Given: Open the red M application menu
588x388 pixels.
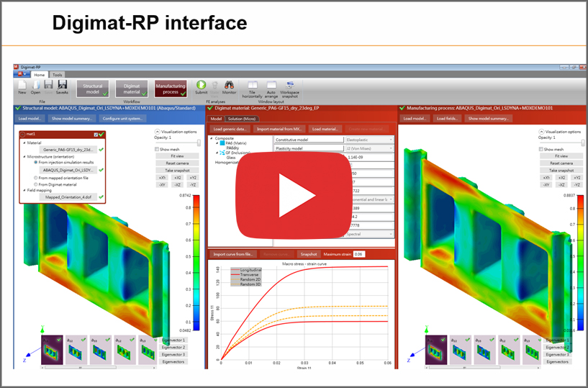Looking at the screenshot, I should click(21, 74).
